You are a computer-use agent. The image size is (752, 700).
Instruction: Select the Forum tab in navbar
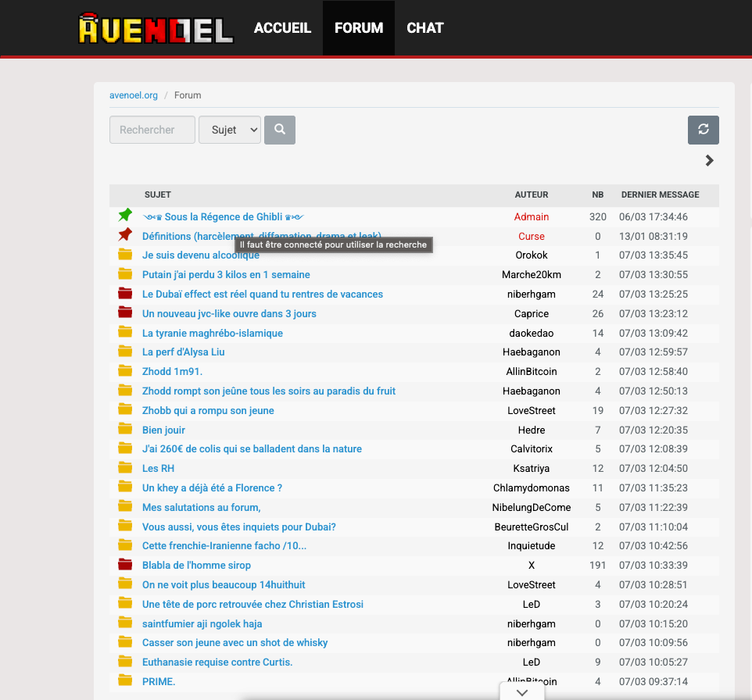359,28
